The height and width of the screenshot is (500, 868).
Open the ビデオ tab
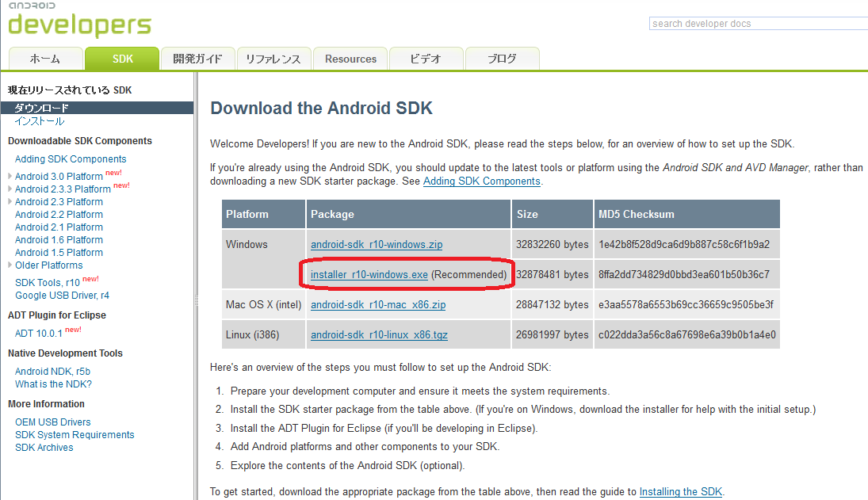tap(426, 59)
